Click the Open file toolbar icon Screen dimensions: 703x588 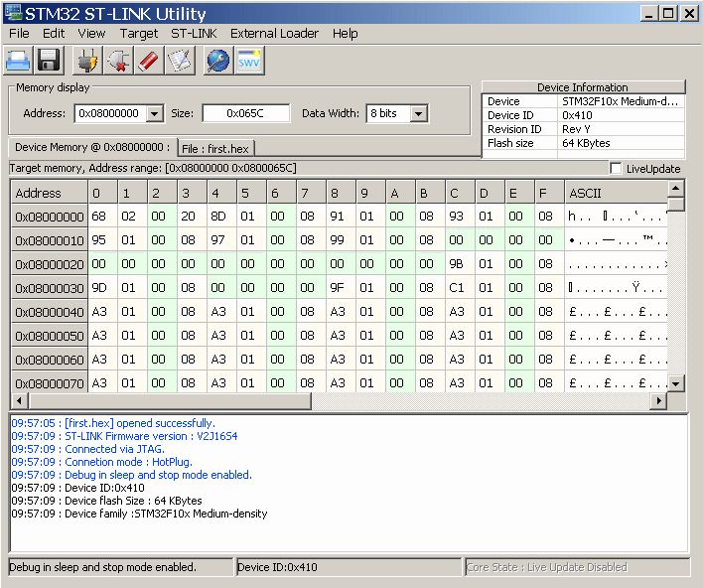coord(19,61)
